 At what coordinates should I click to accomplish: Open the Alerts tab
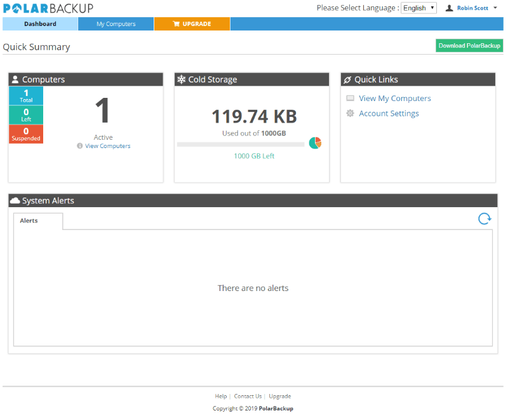point(29,220)
